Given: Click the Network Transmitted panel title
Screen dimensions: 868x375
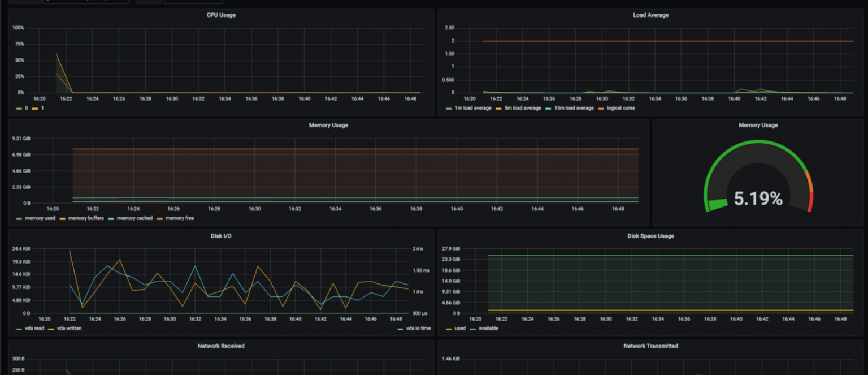Looking at the screenshot, I should tap(650, 346).
